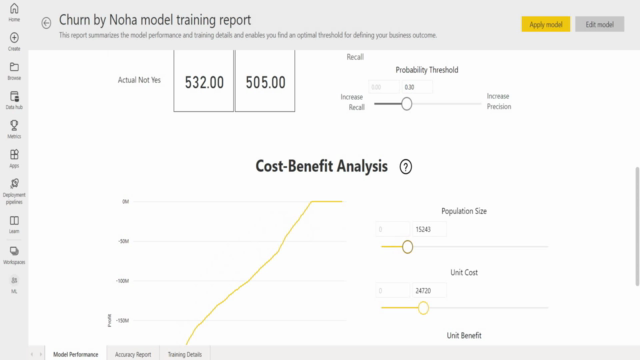The height and width of the screenshot is (360, 640).
Task: Click the report title Churn by Noha
Action: 155,20
